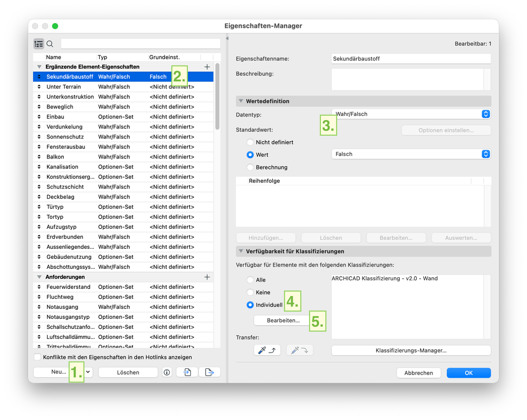Open the info icon next to Löschen
Screen dimensions: 527x420
pos(167,372)
